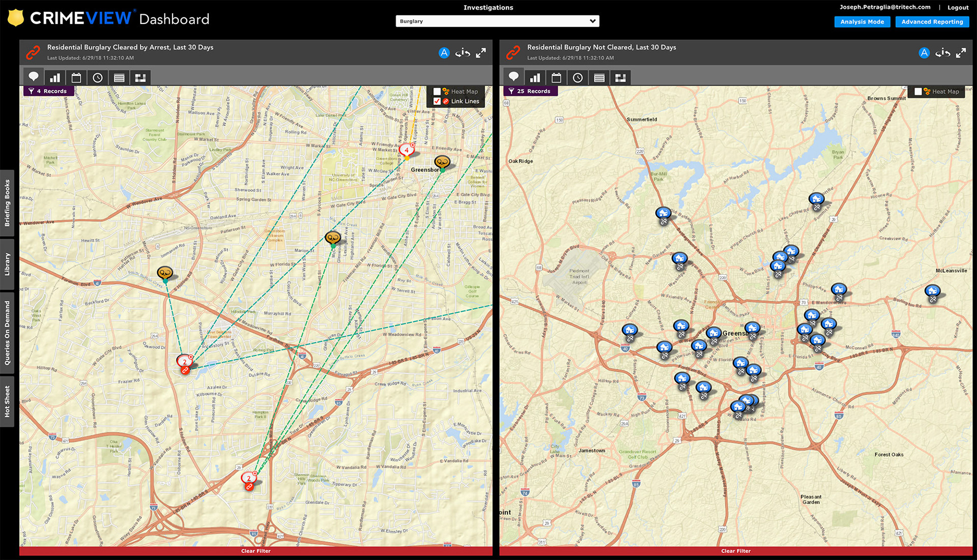Click the Analysis Mode button

(x=862, y=22)
